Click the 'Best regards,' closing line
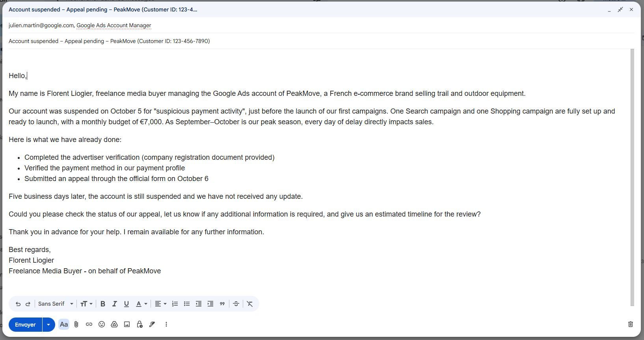Screen dimensions: 644x340 pos(30,250)
